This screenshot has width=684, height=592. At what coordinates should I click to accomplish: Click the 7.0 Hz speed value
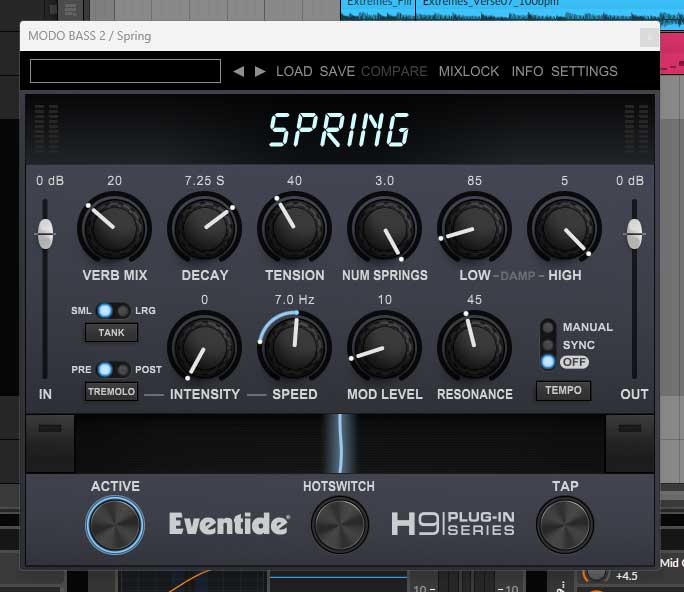[x=294, y=300]
